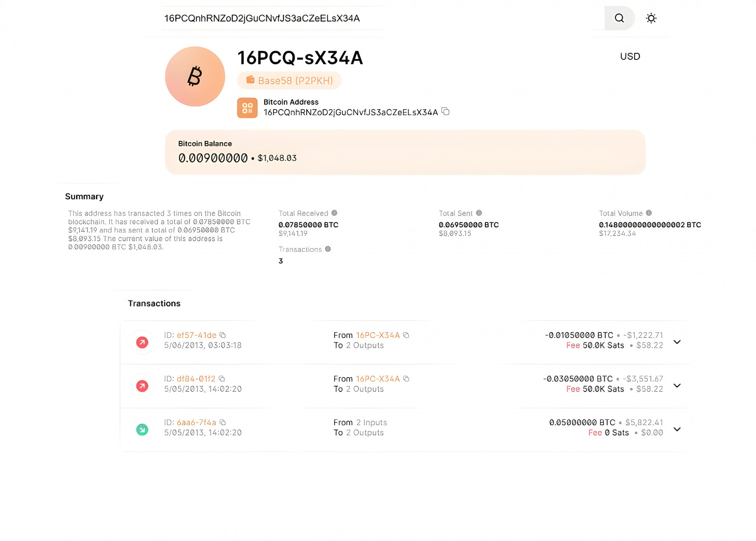Click the Transactions count info icon

point(328,249)
